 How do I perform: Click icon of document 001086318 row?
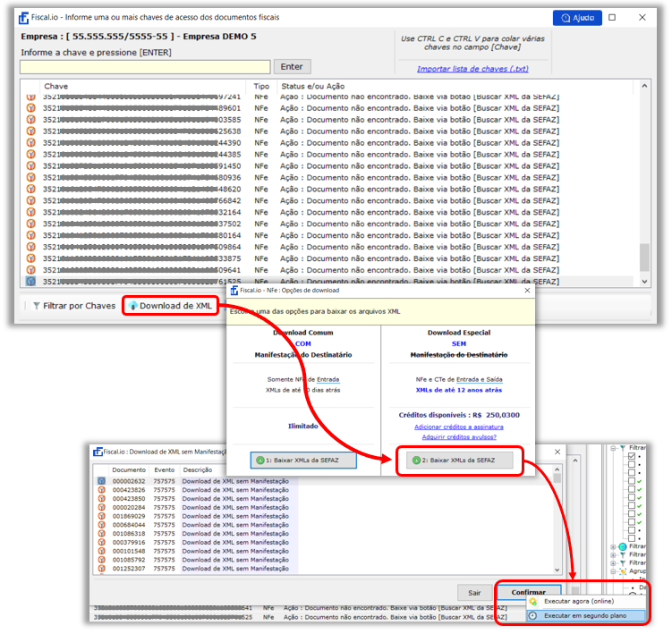tap(102, 533)
